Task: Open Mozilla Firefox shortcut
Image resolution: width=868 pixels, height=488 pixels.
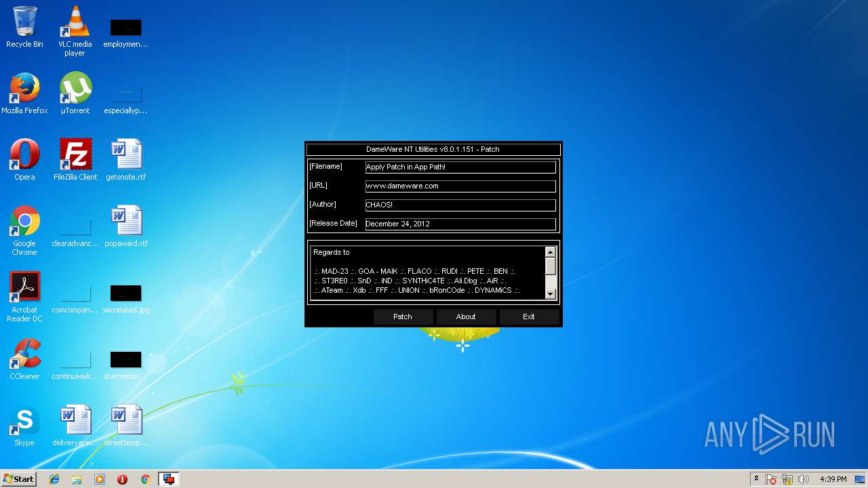Action: point(24,94)
